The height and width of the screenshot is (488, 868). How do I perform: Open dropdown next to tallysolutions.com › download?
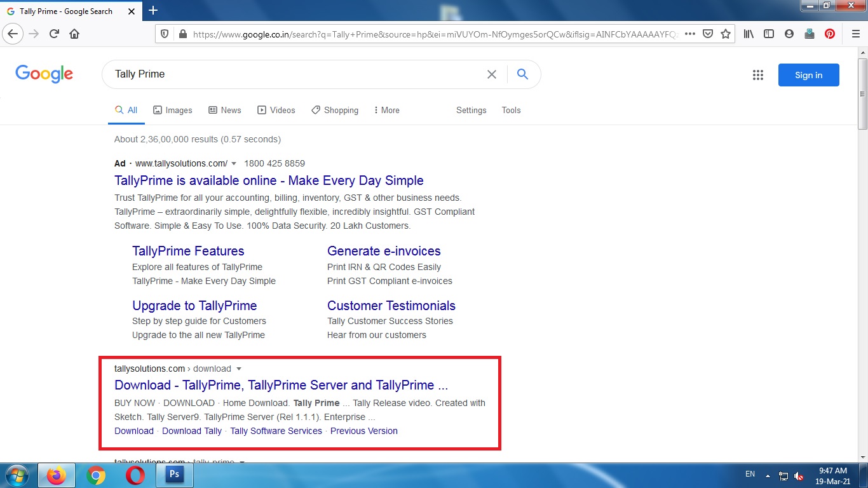[x=239, y=369]
